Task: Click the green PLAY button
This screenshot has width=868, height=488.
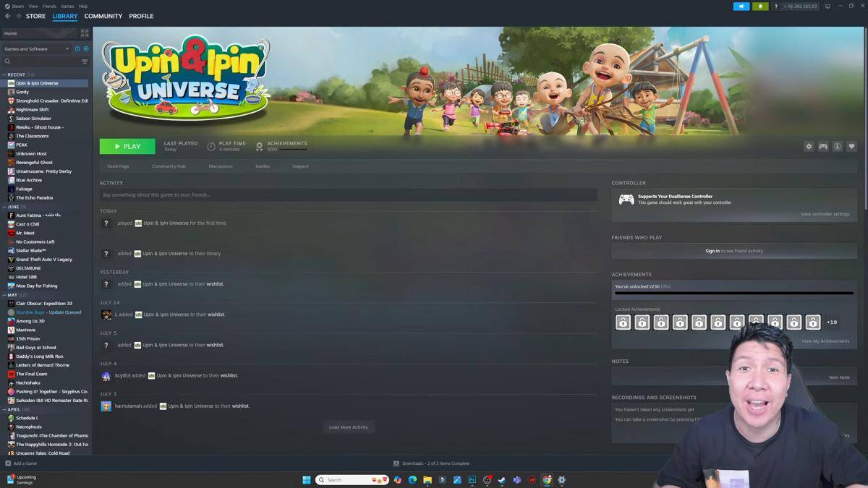Action: pyautogui.click(x=127, y=146)
